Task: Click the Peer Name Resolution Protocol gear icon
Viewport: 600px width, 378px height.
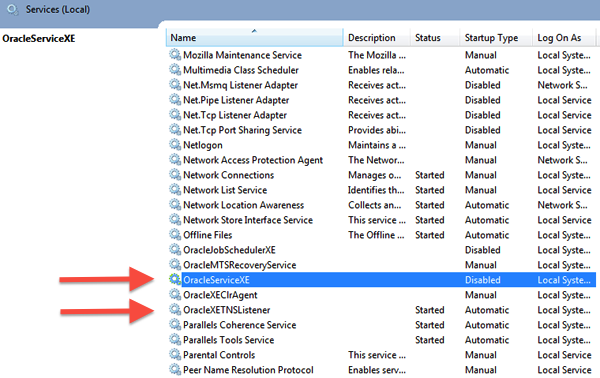Action: [175, 370]
